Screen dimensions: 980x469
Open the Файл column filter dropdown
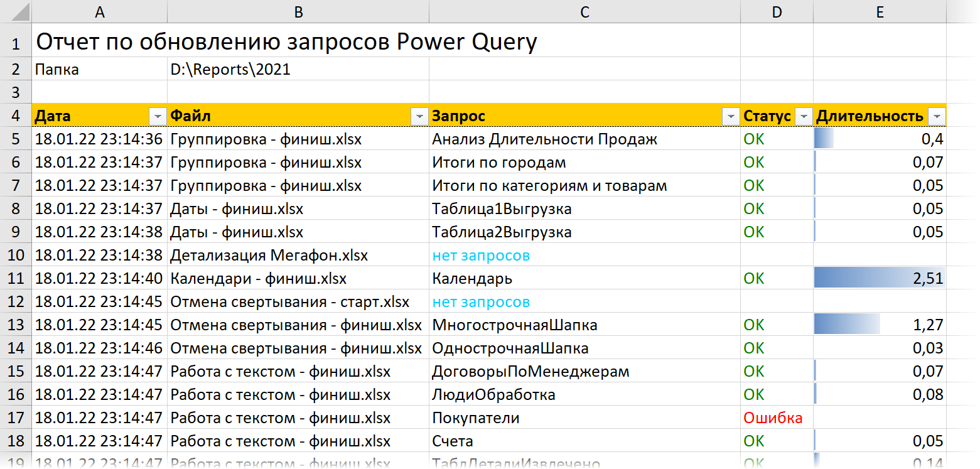tap(419, 117)
